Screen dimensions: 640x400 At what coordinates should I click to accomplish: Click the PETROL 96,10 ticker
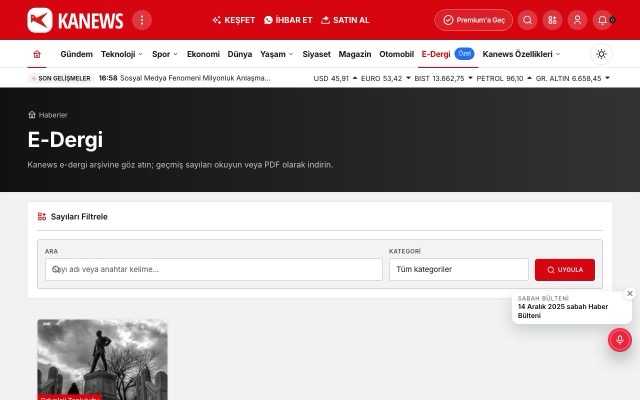tap(504, 78)
